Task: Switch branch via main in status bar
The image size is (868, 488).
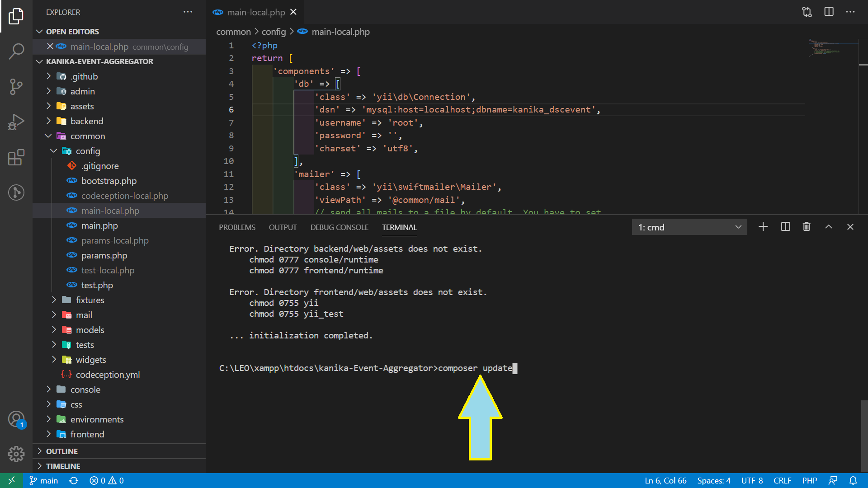Action: pyautogui.click(x=44, y=481)
